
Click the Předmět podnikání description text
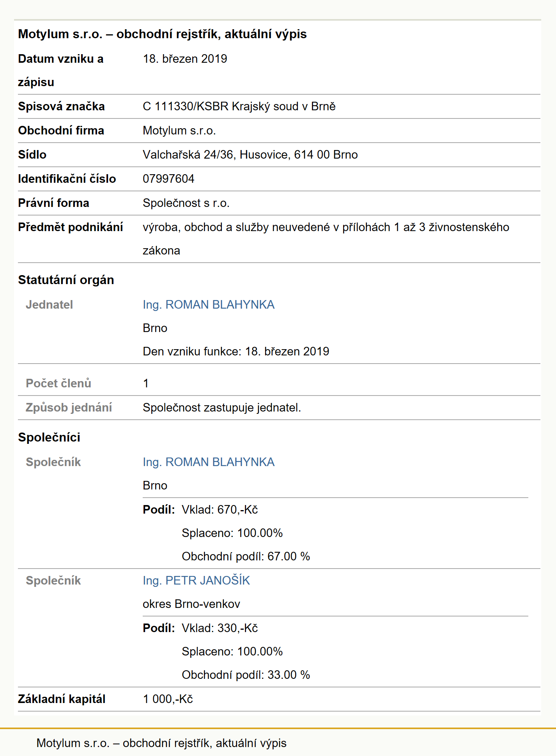(x=326, y=239)
